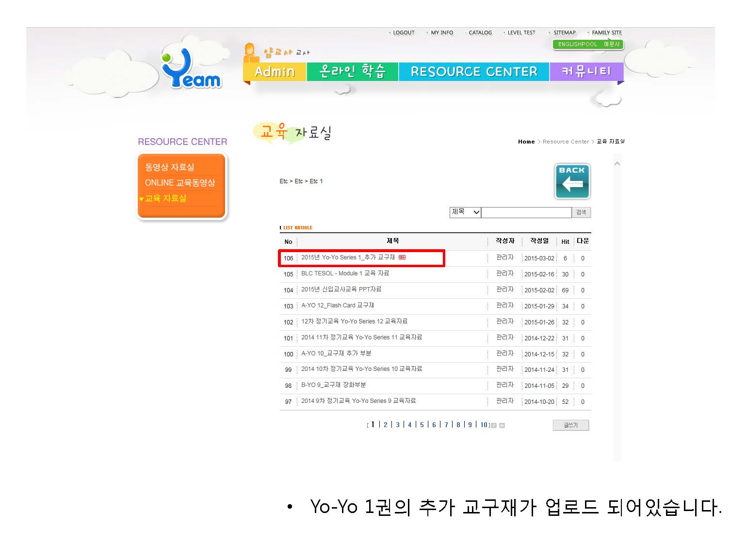This screenshot has width=747, height=560.
Task: Open the 제목 search type dropdown
Action: pos(465,212)
